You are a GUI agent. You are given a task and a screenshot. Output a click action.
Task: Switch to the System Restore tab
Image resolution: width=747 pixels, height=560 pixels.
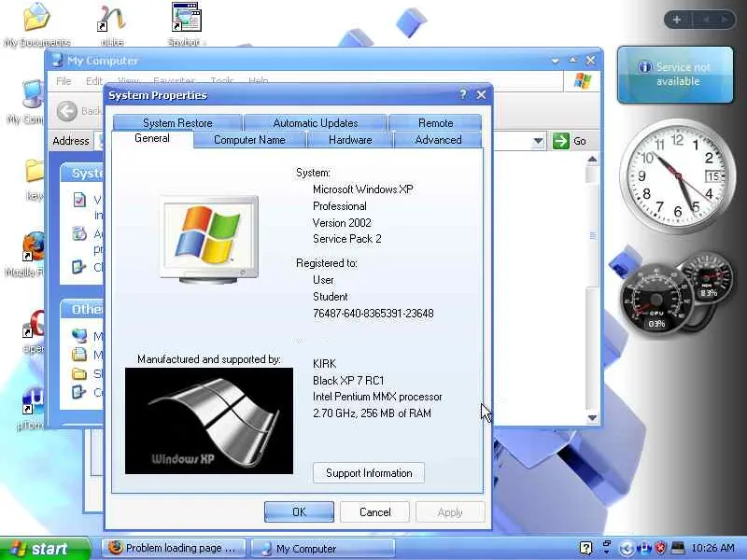tap(177, 123)
